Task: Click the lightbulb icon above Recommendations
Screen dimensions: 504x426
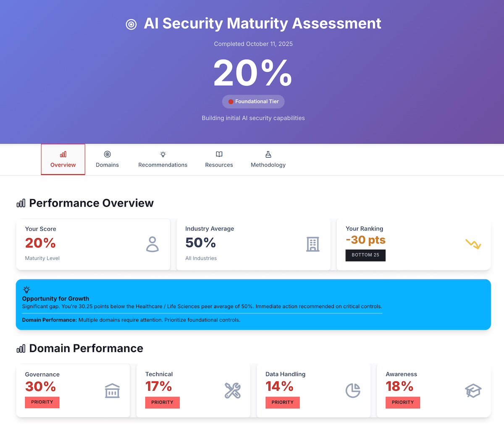Action: pyautogui.click(x=163, y=154)
